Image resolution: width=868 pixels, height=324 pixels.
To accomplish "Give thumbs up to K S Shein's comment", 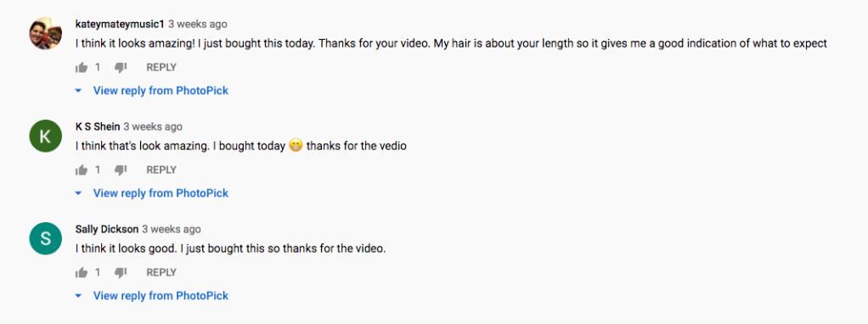I will pos(82,170).
